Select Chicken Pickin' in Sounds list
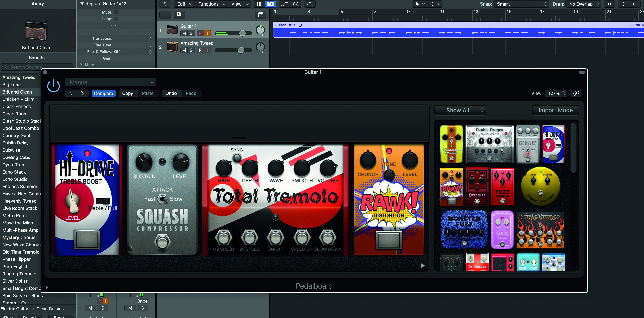644x318 pixels. click(20, 99)
